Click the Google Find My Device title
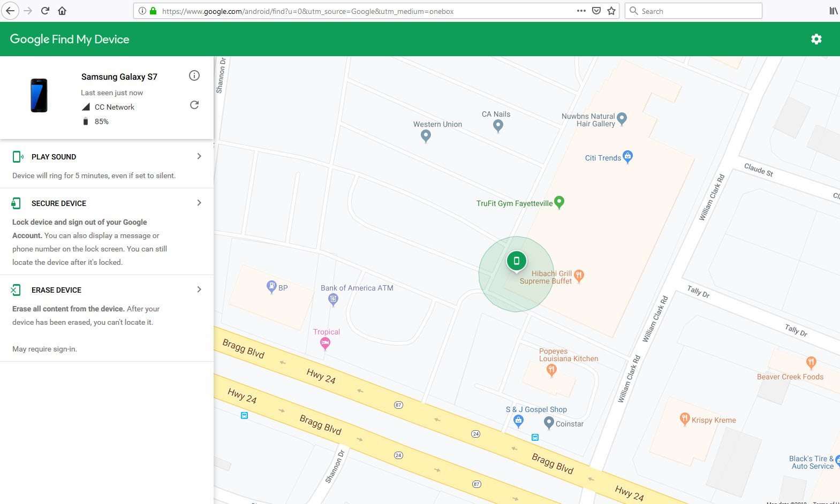The height and width of the screenshot is (504, 840). point(70,39)
